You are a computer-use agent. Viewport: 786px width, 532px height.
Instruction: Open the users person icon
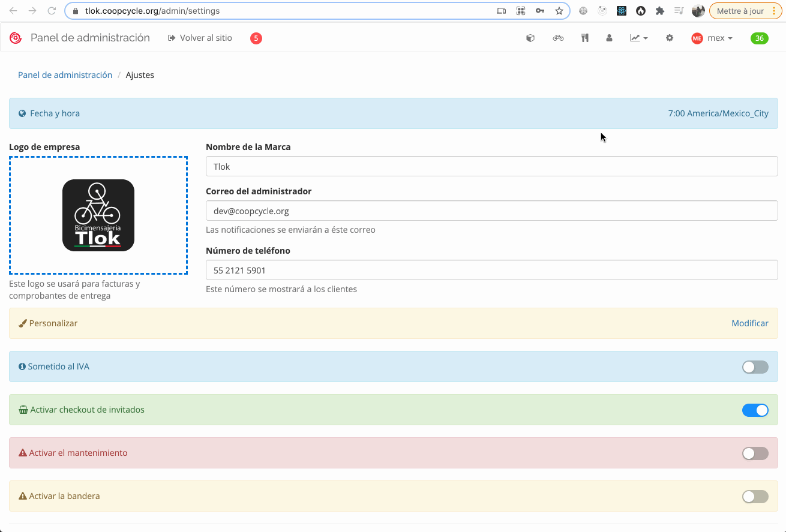click(609, 38)
